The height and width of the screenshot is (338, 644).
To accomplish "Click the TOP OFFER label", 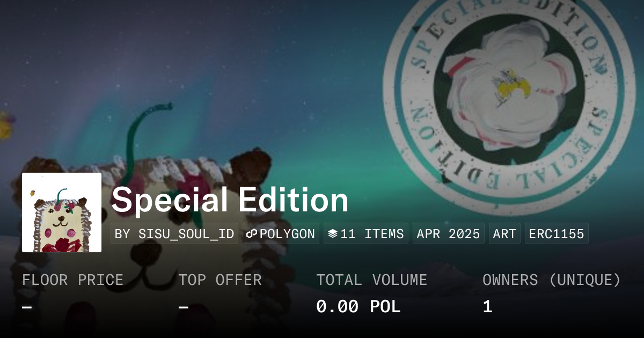I will [220, 280].
